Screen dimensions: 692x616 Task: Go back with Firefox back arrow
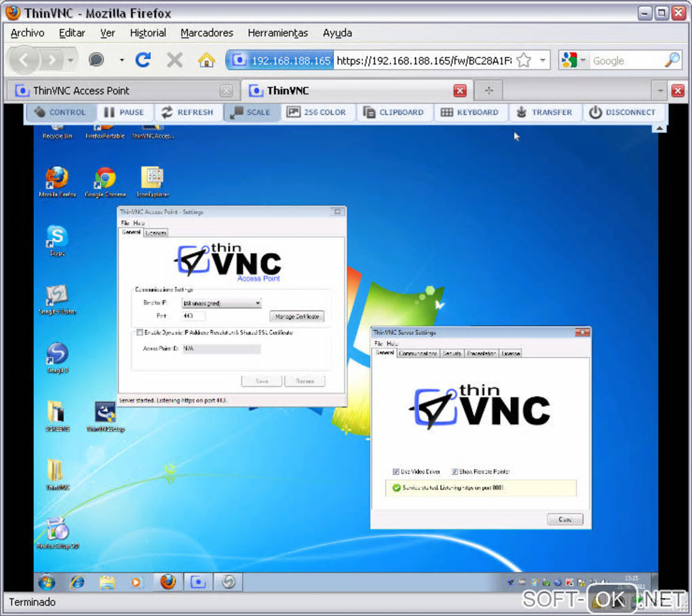[24, 60]
